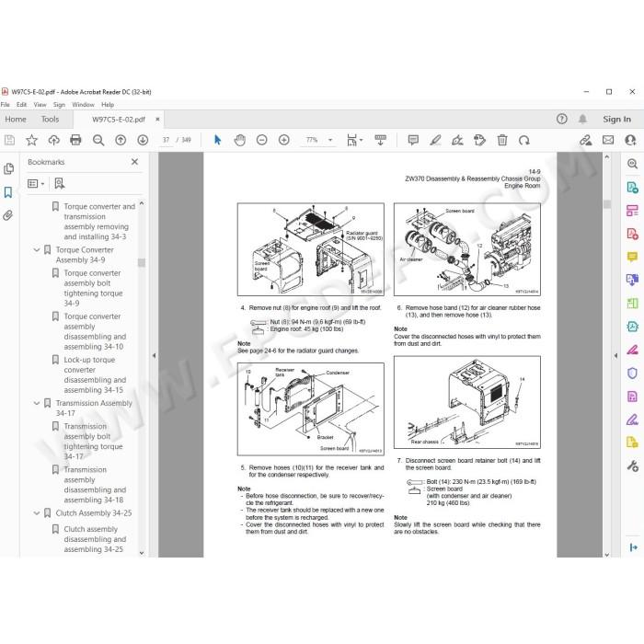Click the page number input field
This screenshot has width=644, height=644.
tap(166, 140)
